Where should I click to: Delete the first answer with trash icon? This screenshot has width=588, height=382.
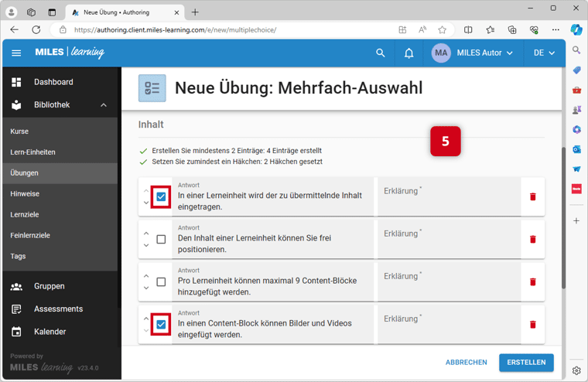(532, 197)
